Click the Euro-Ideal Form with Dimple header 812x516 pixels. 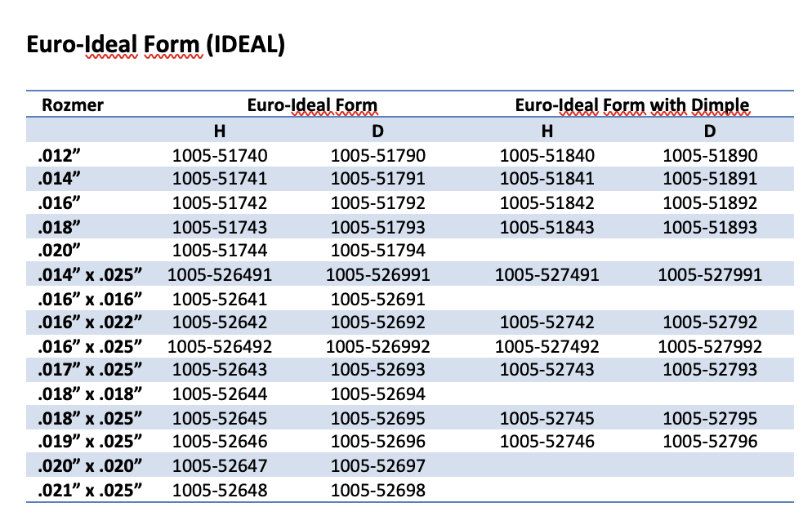pyautogui.click(x=631, y=105)
